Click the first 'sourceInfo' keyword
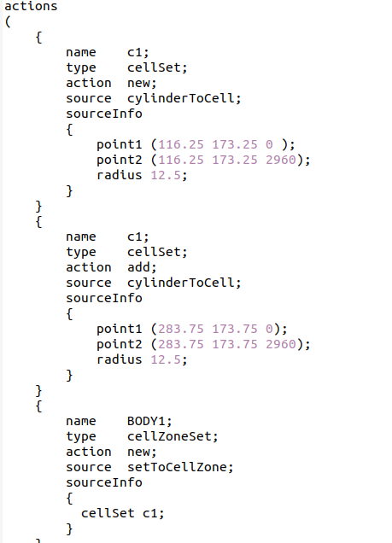The height and width of the screenshot is (543, 392). (x=104, y=114)
